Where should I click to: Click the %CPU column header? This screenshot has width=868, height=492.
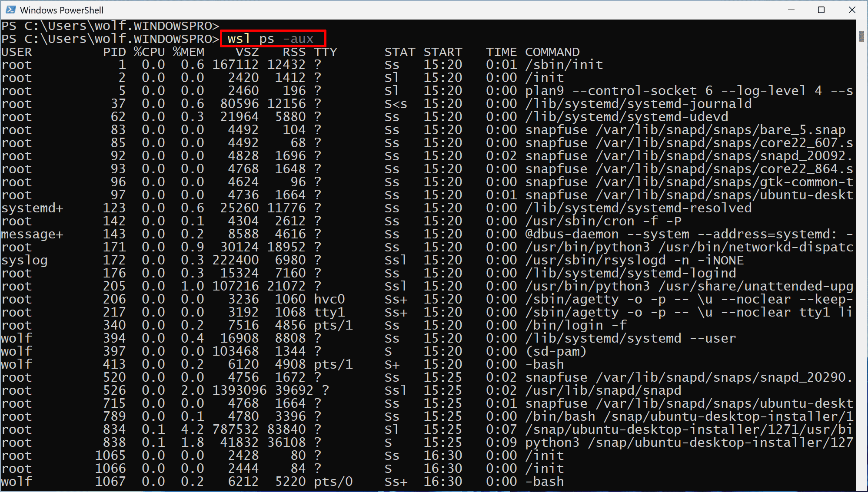(150, 52)
